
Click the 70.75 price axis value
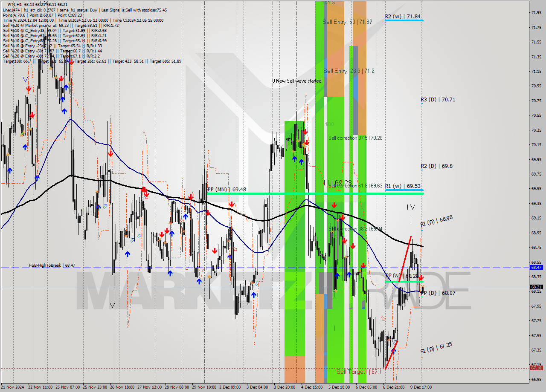pyautogui.click(x=536, y=101)
